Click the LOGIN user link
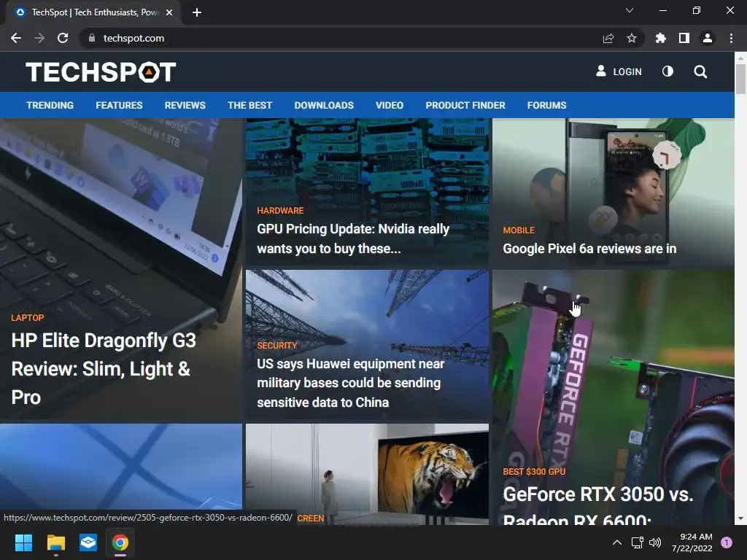The image size is (747, 560). coord(619,71)
